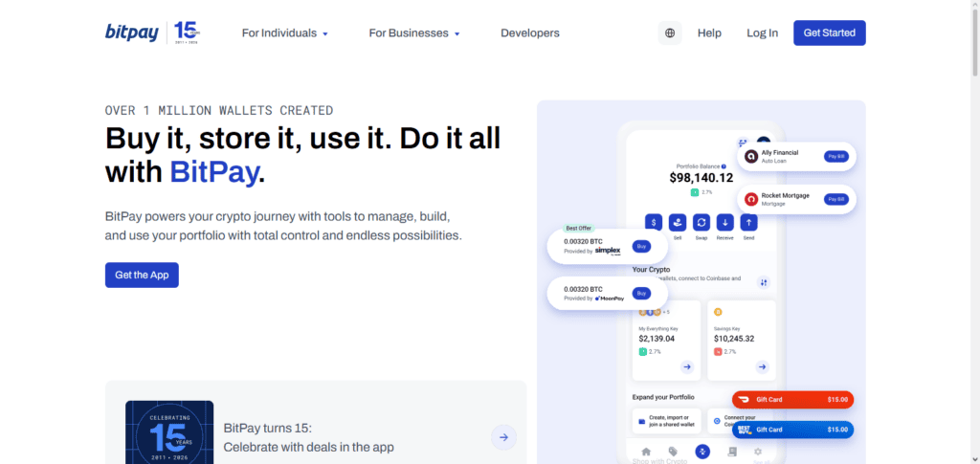980x464 pixels.
Task: Click the 15 years anniversary badge in header
Action: coord(187,33)
